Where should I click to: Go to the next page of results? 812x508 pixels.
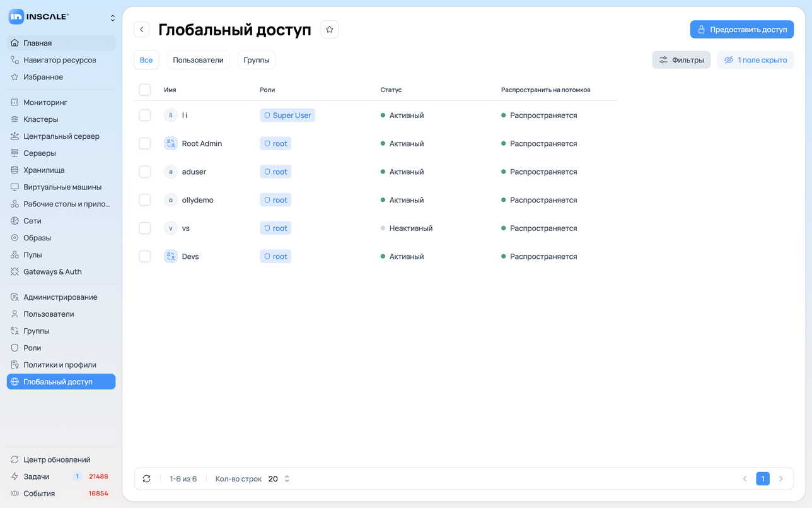coord(781,479)
